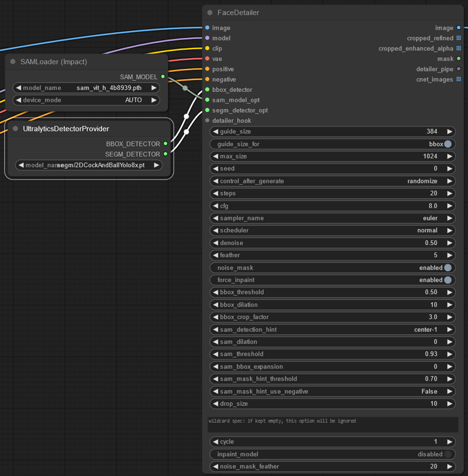Click next arrow on the device_mode selector
468x476 pixels.
[x=154, y=100]
